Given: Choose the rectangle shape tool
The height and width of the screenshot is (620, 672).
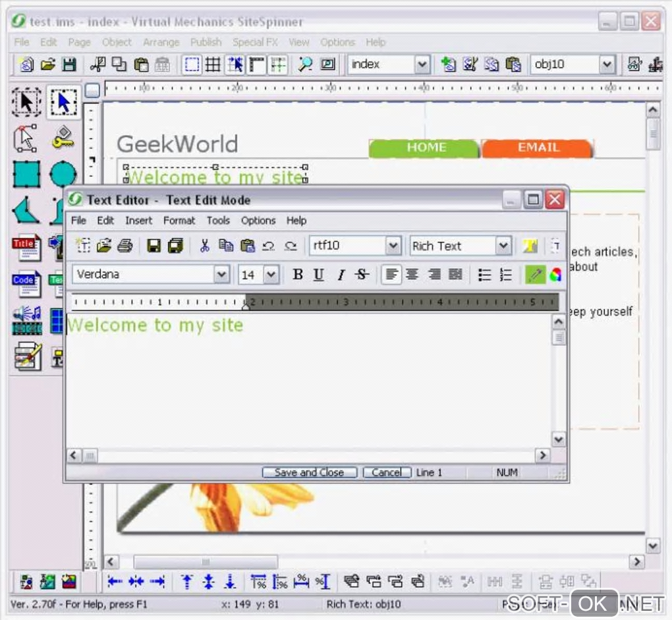Looking at the screenshot, I should [x=26, y=174].
